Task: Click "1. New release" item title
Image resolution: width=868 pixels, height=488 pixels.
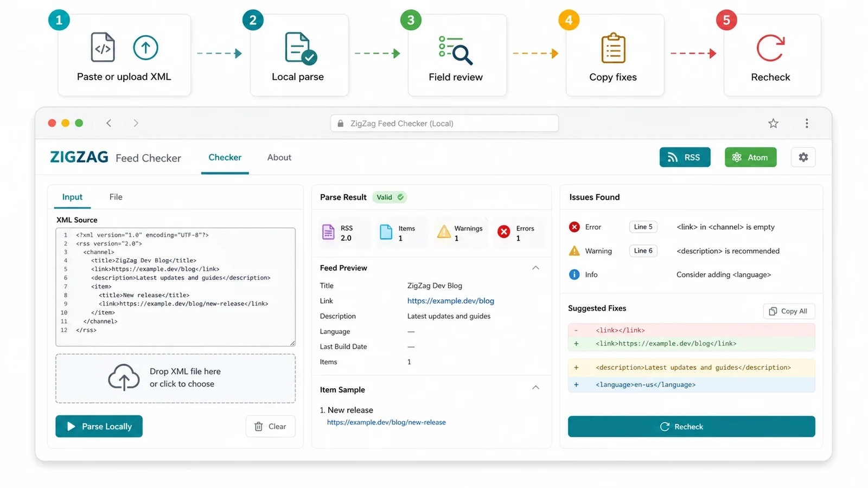Action: pyautogui.click(x=346, y=410)
